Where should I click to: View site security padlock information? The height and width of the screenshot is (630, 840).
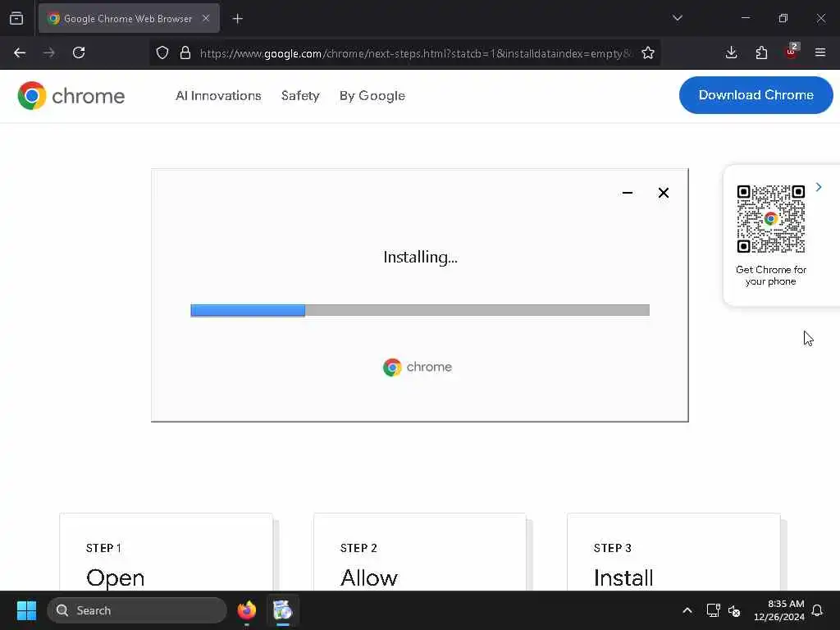[x=185, y=52]
